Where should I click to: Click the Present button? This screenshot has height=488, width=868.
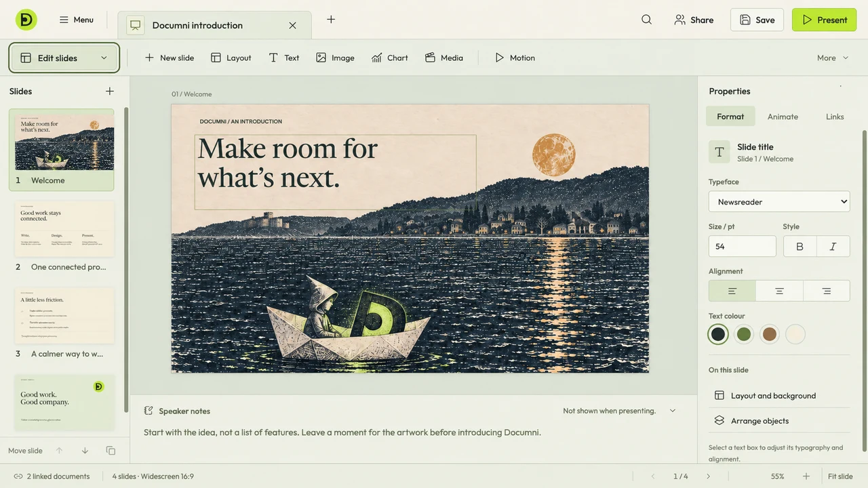point(825,20)
